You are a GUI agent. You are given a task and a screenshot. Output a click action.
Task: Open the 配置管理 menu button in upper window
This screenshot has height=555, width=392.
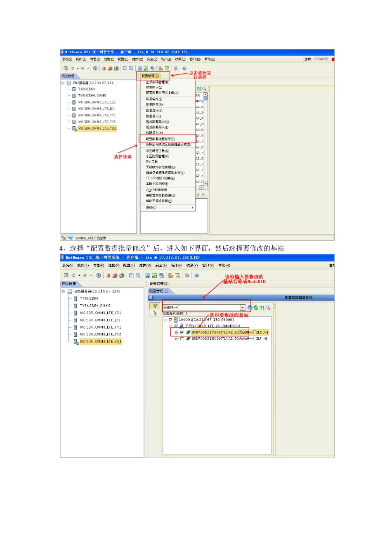[x=150, y=76]
